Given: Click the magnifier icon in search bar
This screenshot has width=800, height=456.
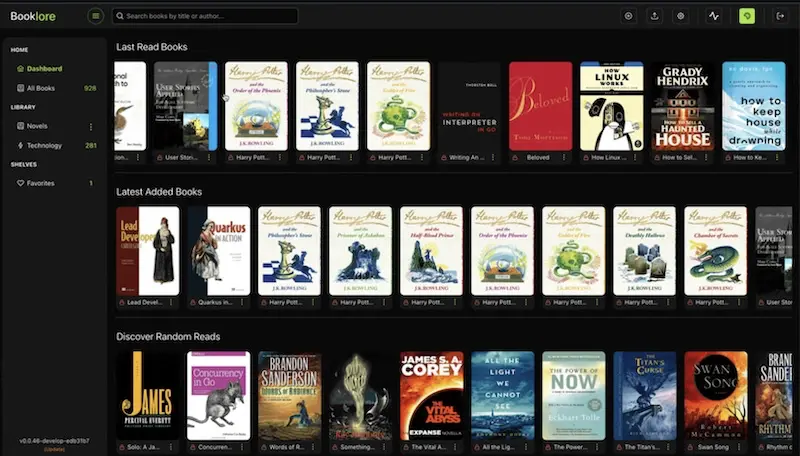Looking at the screenshot, I should (120, 16).
